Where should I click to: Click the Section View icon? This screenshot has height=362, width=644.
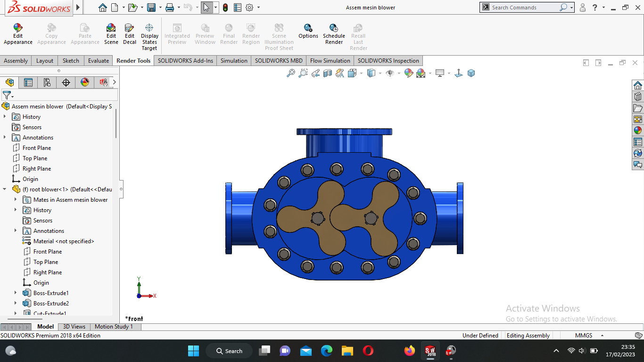pos(328,73)
